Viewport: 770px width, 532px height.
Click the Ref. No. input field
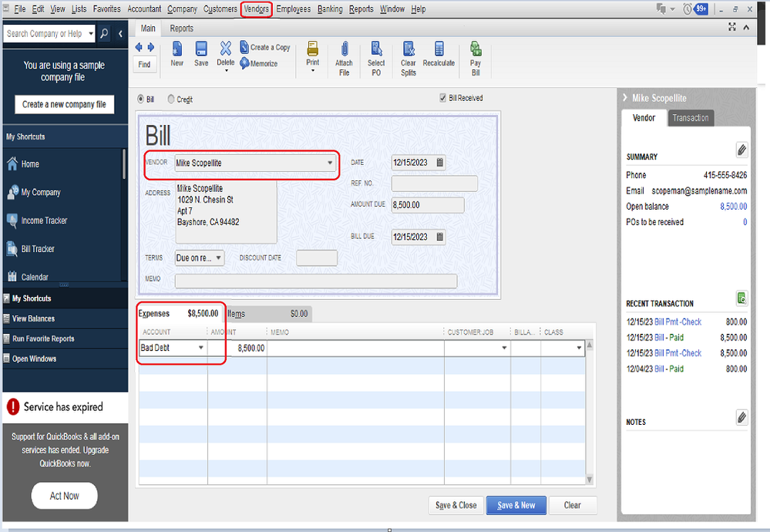pos(434,184)
